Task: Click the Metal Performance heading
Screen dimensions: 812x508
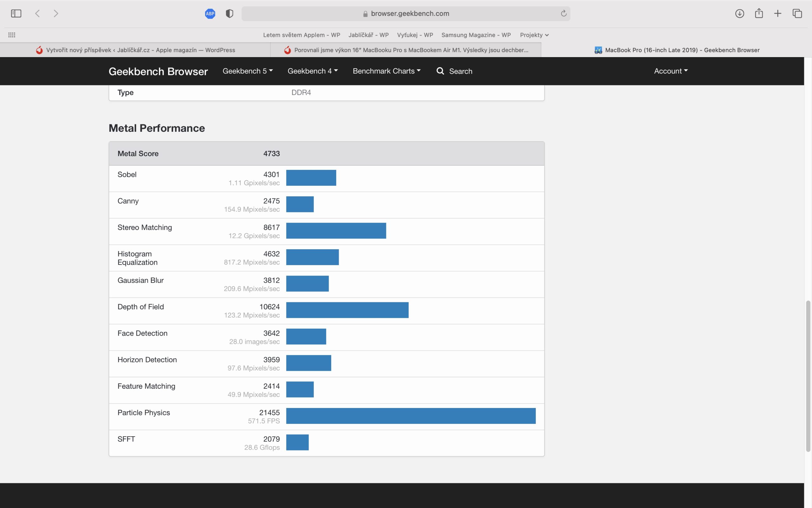Action: click(x=157, y=128)
